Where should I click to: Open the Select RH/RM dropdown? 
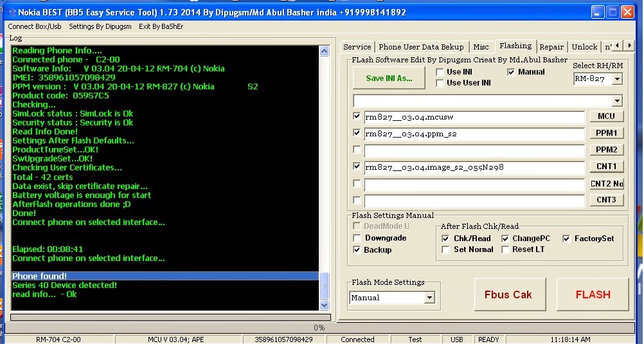[617, 79]
